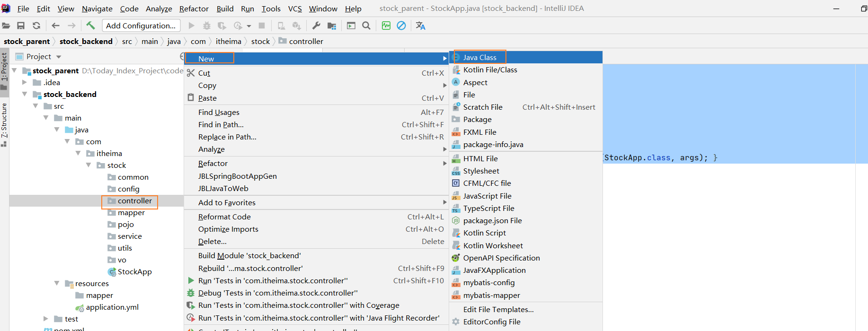Click the Run play icon in toolbar
The width and height of the screenshot is (868, 331).
(192, 26)
